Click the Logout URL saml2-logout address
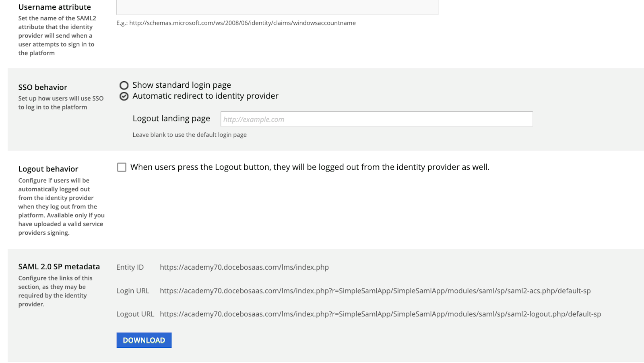 click(380, 314)
